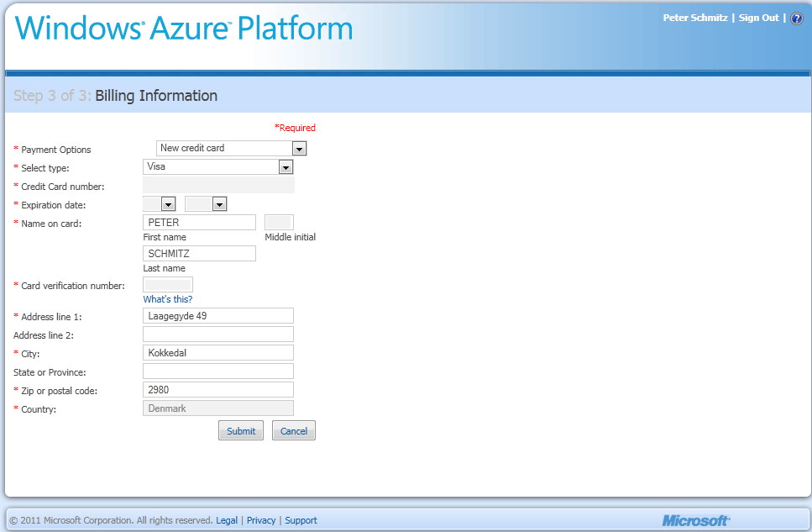This screenshot has width=812, height=532.
Task: Click the Last name caption text
Action: [164, 268]
